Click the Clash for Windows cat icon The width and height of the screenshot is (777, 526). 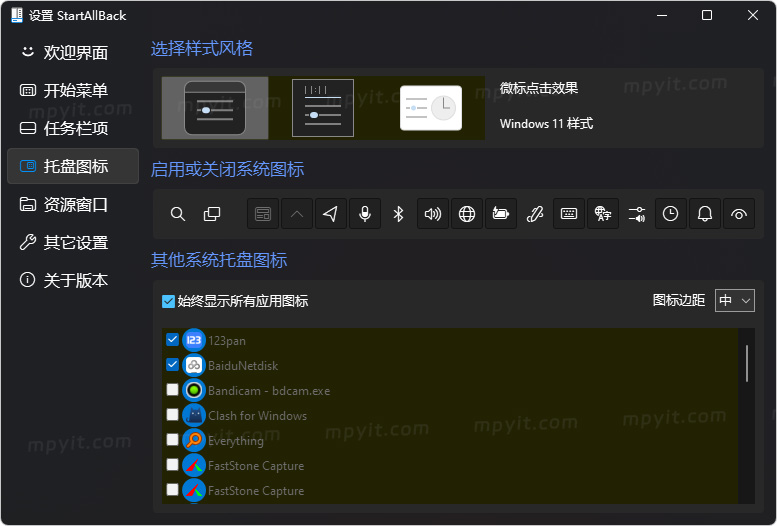(x=194, y=415)
